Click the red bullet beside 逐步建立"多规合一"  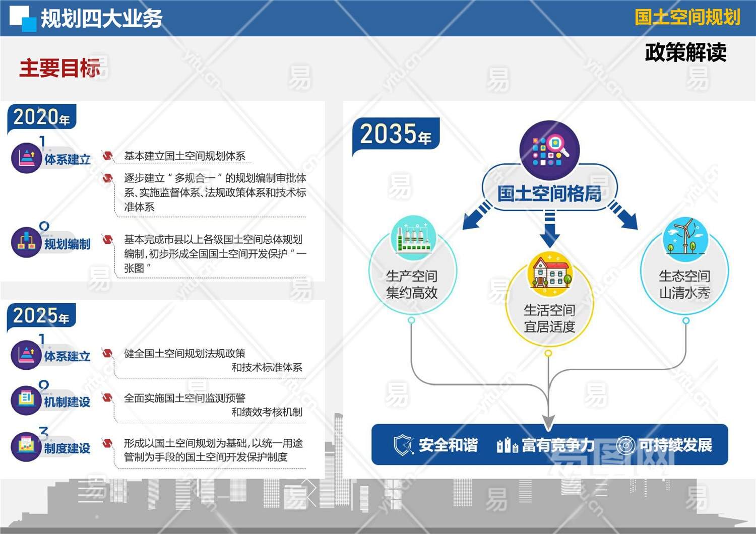[x=107, y=178]
